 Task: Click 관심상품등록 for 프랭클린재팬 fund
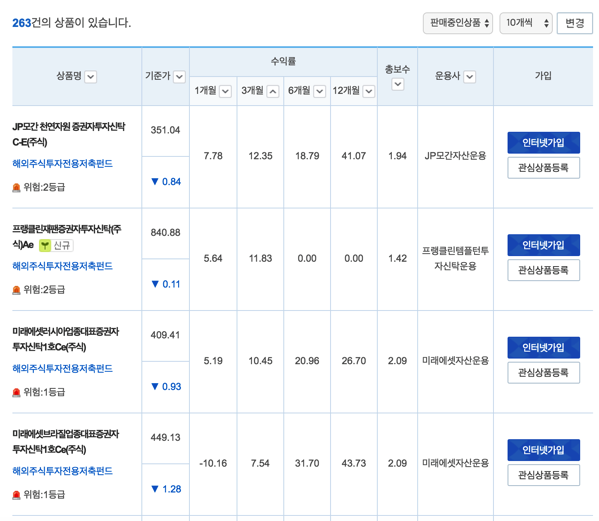[x=543, y=270]
